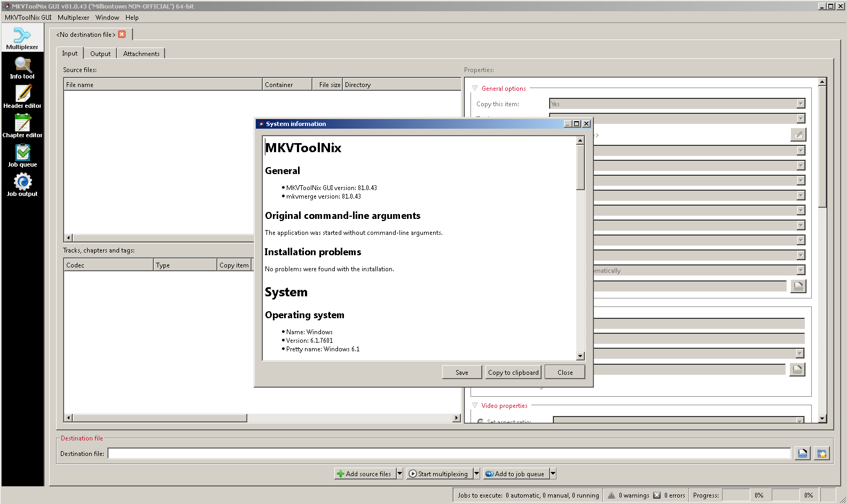Open the Chapter editor
The image size is (847, 504).
tap(22, 127)
